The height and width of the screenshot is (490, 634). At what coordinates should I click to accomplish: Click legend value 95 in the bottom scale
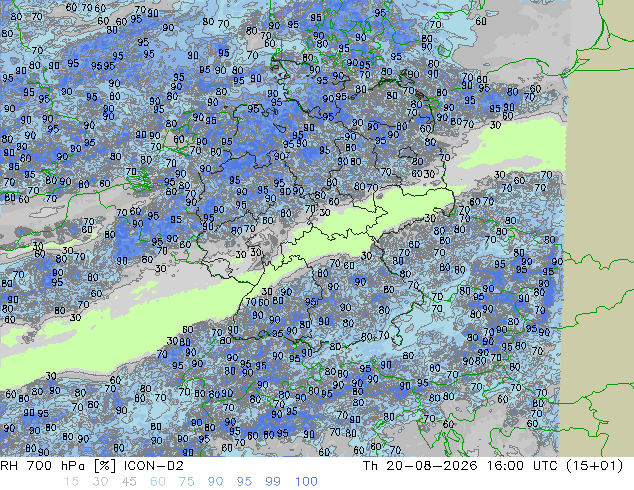(x=244, y=482)
